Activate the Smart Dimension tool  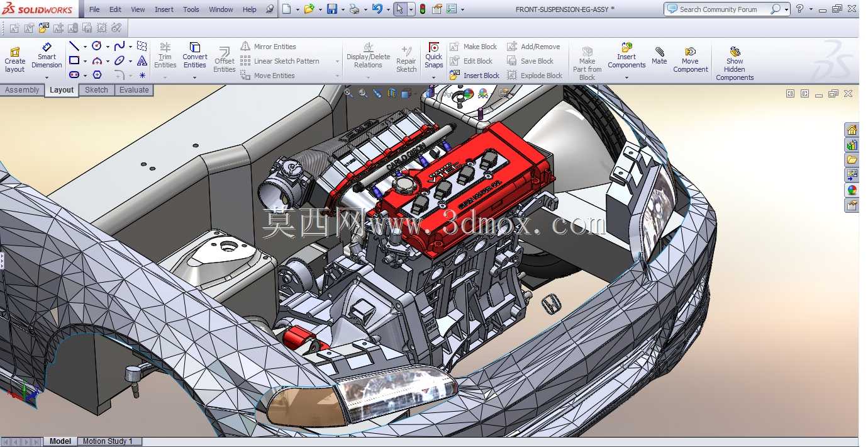pos(47,56)
